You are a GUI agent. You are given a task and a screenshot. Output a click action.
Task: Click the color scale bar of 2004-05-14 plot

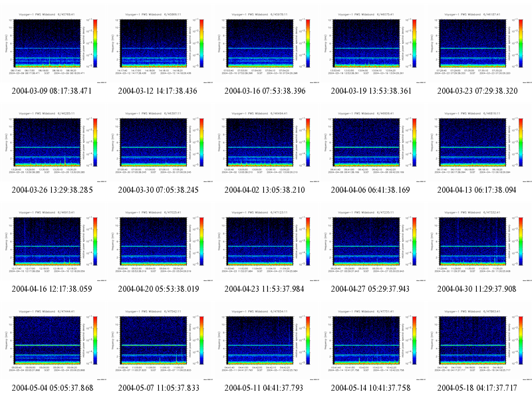point(414,340)
